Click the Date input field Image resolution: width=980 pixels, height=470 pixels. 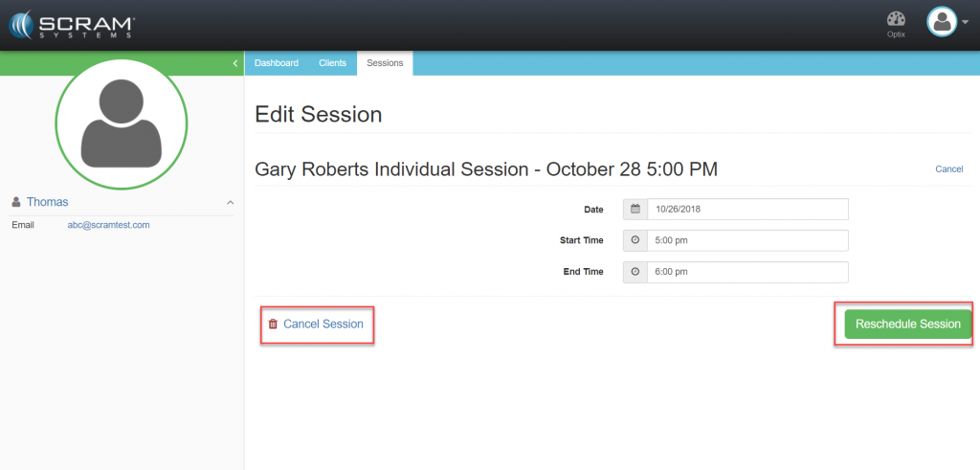click(747, 209)
